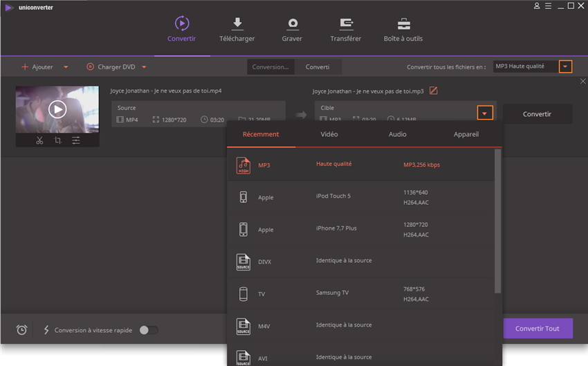This screenshot has height=366, width=588.
Task: Switch to the Audio tab
Action: tap(398, 134)
